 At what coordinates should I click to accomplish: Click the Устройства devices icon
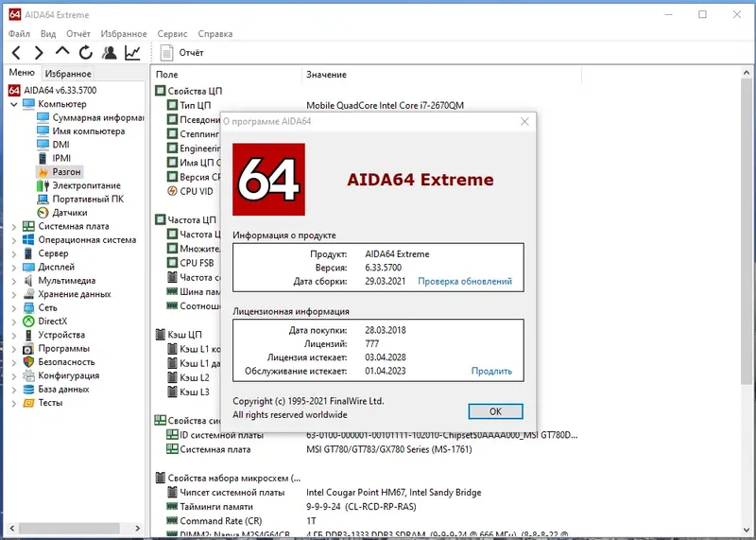(x=28, y=335)
